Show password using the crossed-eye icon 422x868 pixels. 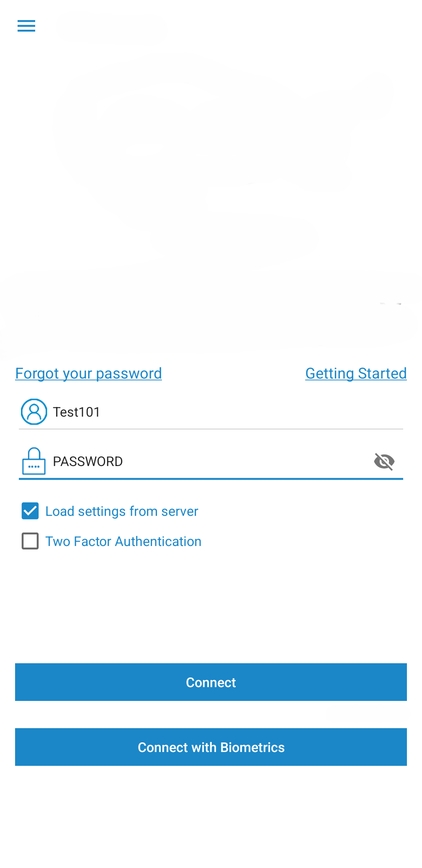[384, 461]
